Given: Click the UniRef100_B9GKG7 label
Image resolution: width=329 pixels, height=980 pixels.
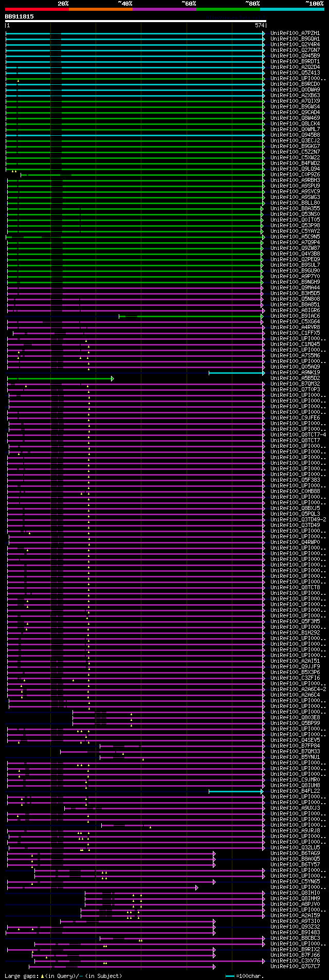Looking at the screenshot, I should 295,146.
